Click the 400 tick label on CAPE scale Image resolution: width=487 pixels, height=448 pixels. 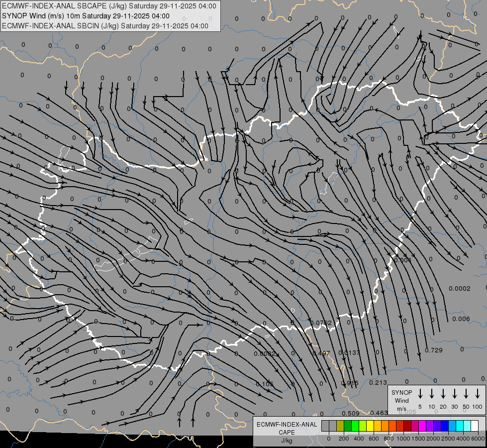pyautogui.click(x=359, y=439)
